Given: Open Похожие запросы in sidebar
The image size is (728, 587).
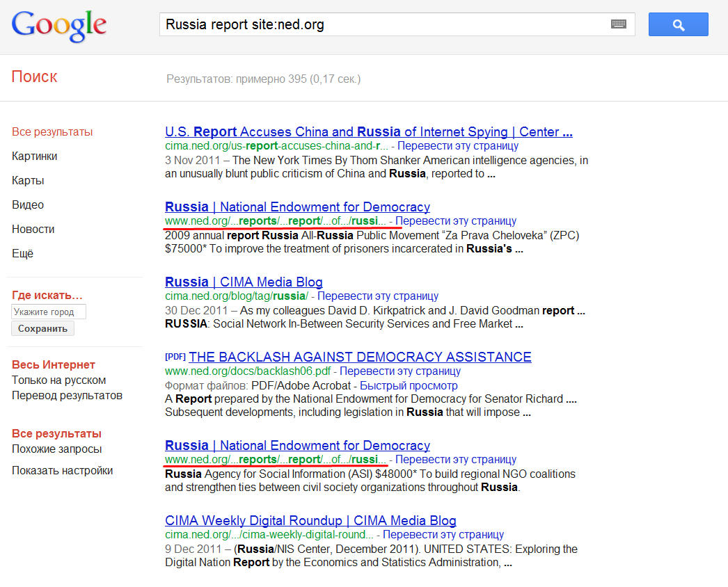Looking at the screenshot, I should click(56, 449).
